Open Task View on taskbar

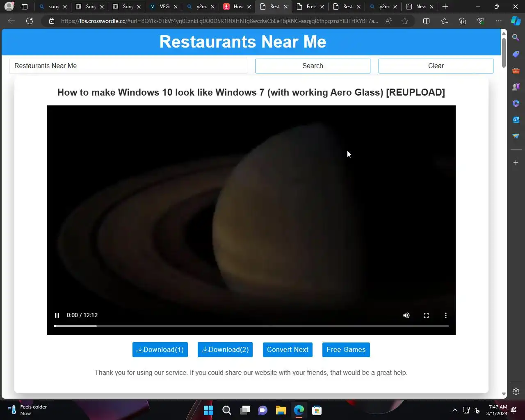coord(245,410)
